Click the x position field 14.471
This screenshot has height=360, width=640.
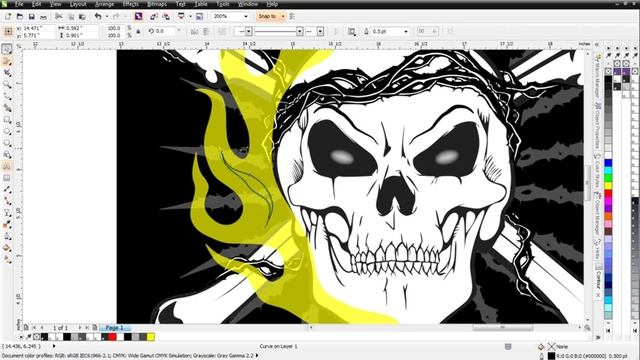pyautogui.click(x=38, y=28)
